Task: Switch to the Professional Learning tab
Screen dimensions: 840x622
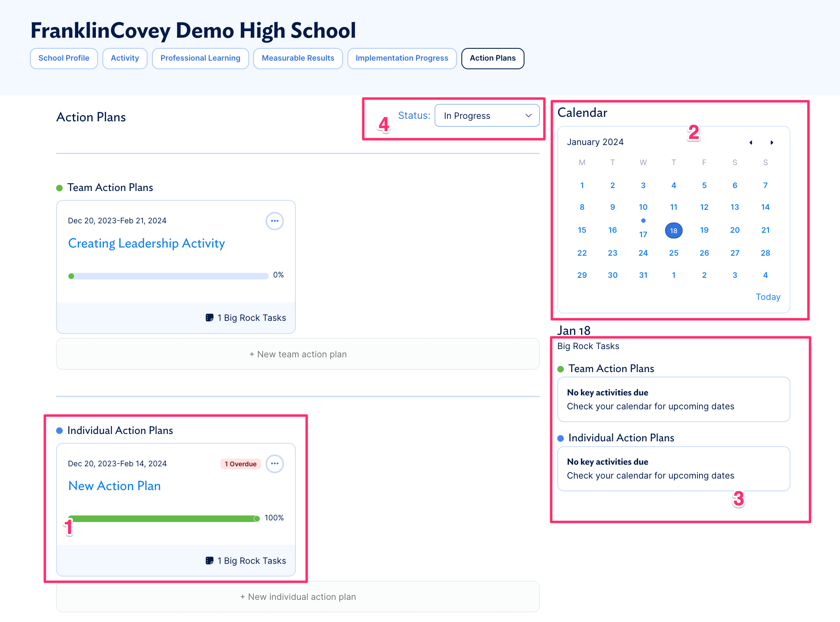Action: click(200, 58)
